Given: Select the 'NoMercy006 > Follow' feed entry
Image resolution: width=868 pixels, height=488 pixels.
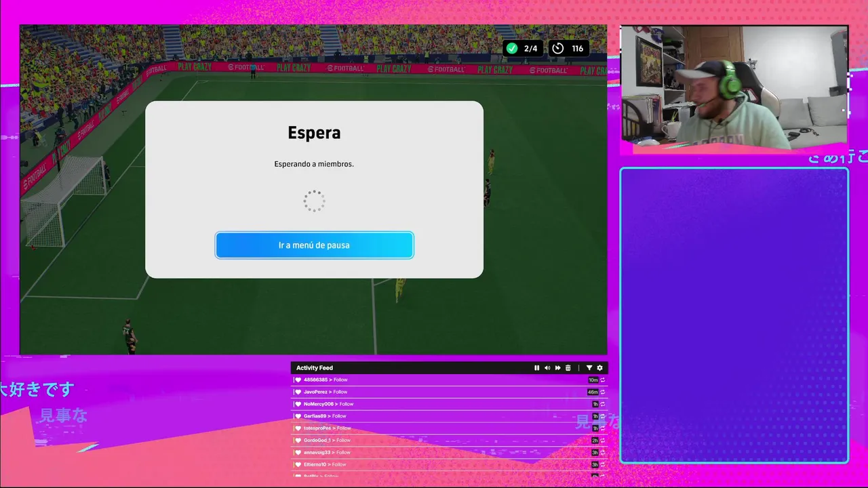Looking at the screenshot, I should (450, 405).
